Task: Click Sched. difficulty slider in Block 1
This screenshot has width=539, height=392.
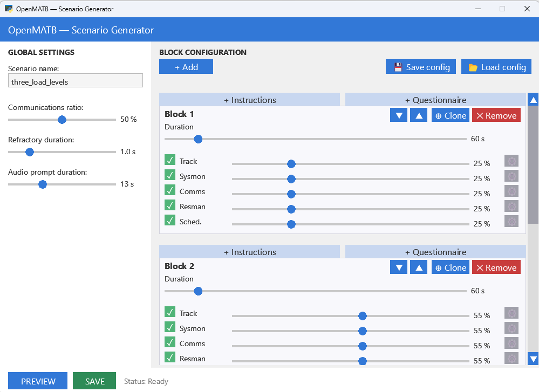Action: 351,224
